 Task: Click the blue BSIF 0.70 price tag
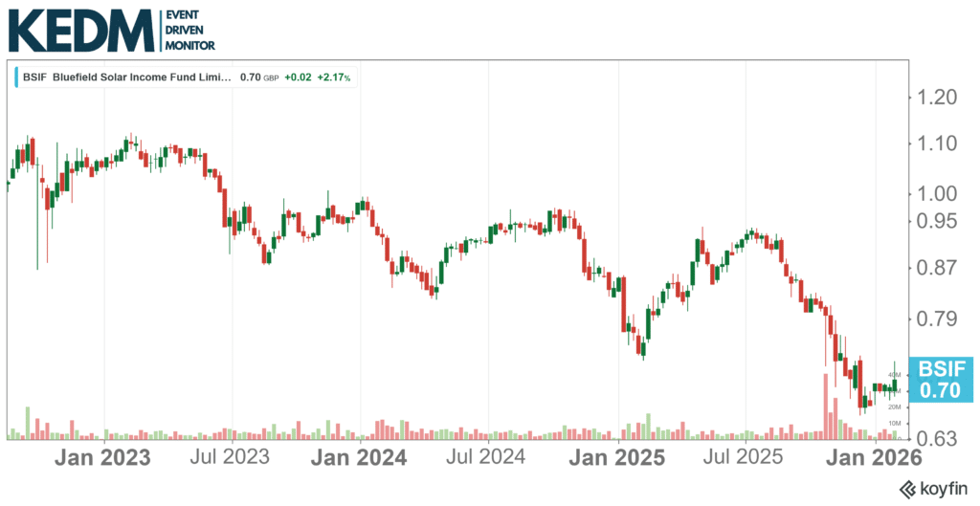click(x=942, y=380)
